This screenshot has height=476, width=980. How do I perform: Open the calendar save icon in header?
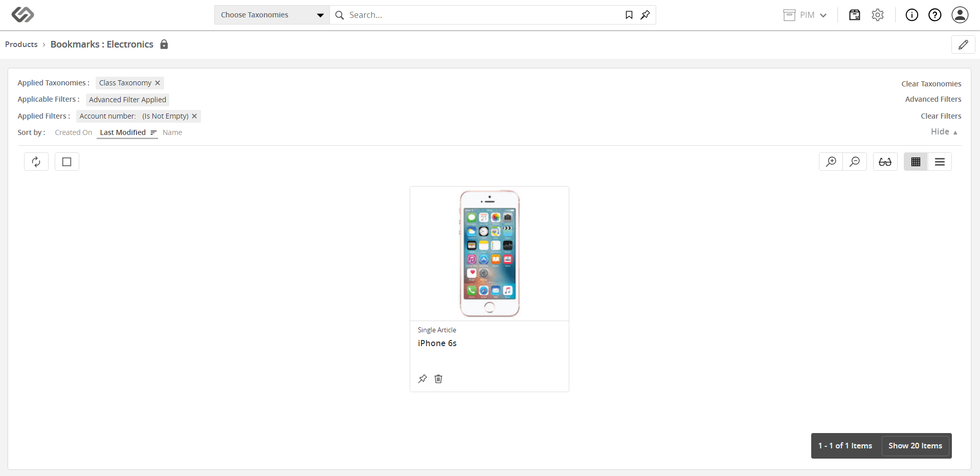click(855, 15)
